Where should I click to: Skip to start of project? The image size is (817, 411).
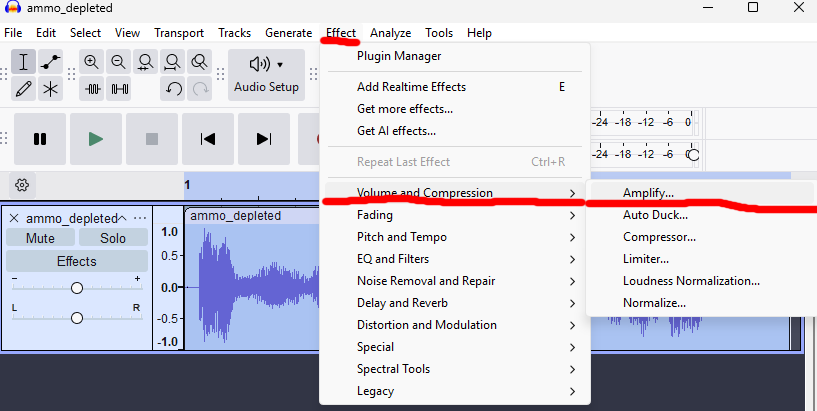coord(208,139)
